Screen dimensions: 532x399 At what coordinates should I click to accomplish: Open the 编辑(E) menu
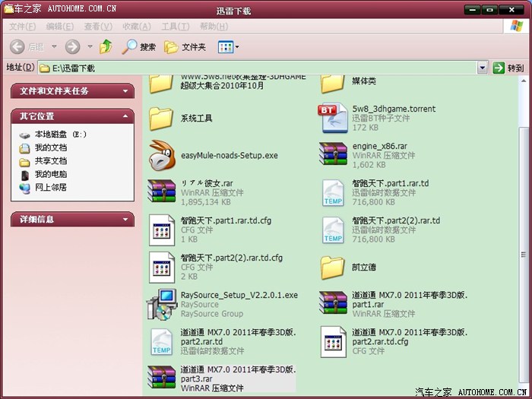tap(60, 27)
